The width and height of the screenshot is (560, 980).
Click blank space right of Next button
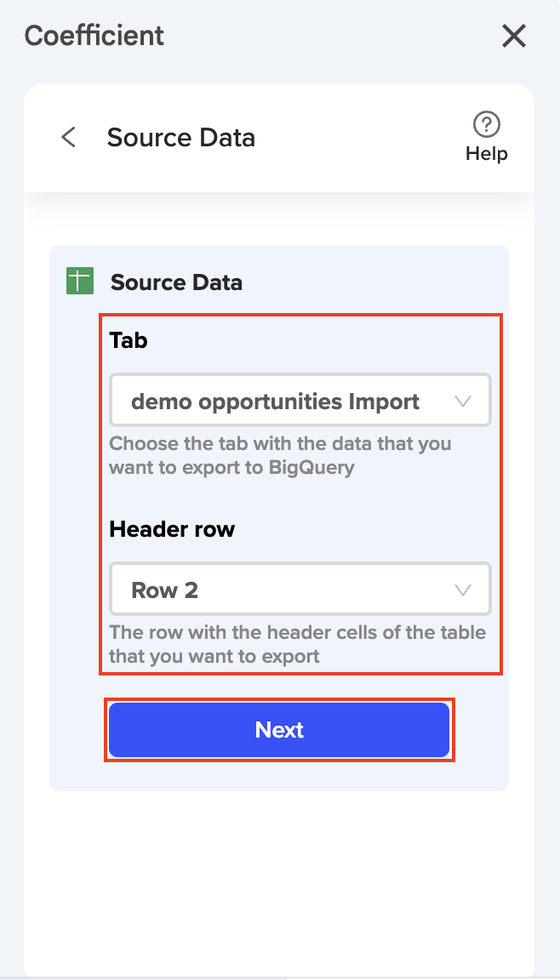click(481, 730)
